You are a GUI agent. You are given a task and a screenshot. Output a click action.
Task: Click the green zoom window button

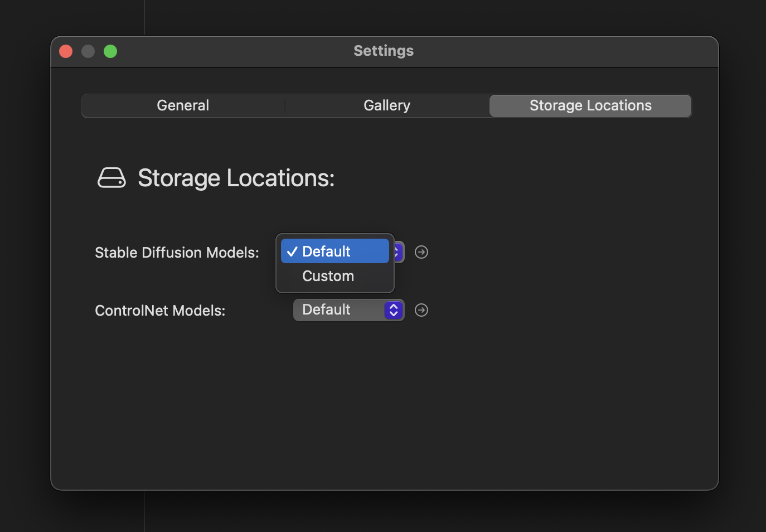click(x=110, y=51)
